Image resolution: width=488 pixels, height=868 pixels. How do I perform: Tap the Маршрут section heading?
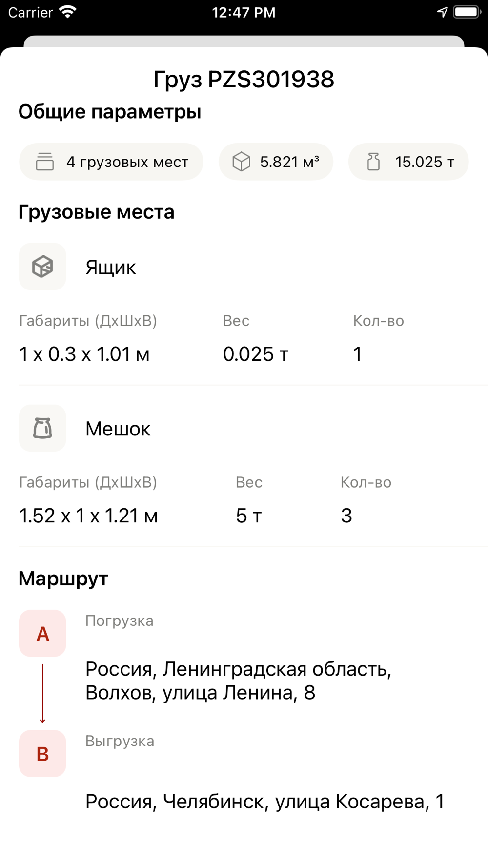(63, 579)
